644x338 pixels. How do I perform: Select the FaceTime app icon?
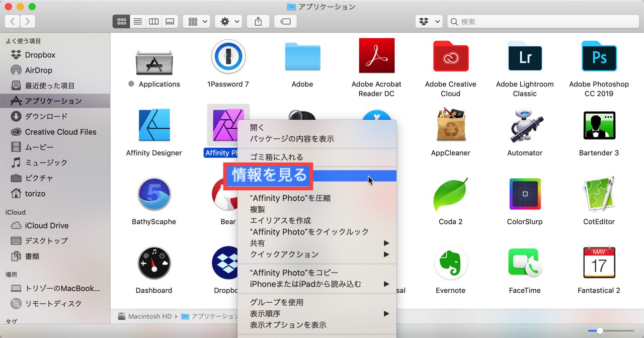[525, 263]
